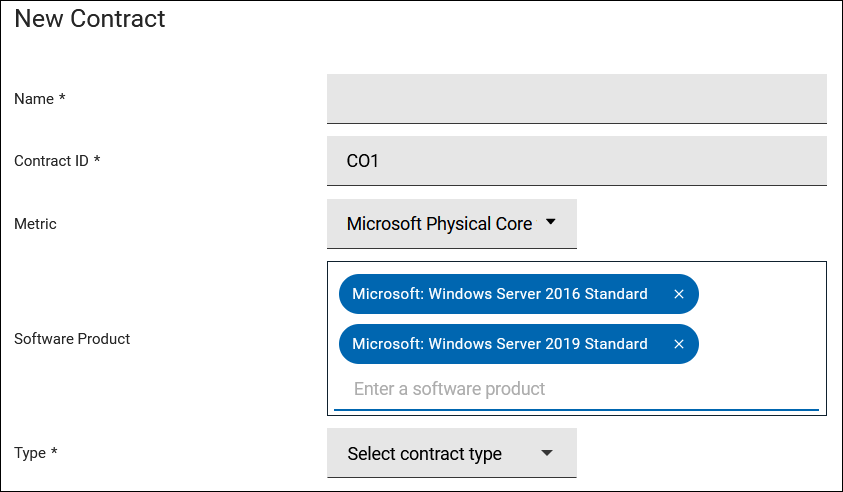Click the Microsoft Physical Core metric selection
This screenshot has width=843, height=492.
coord(452,224)
